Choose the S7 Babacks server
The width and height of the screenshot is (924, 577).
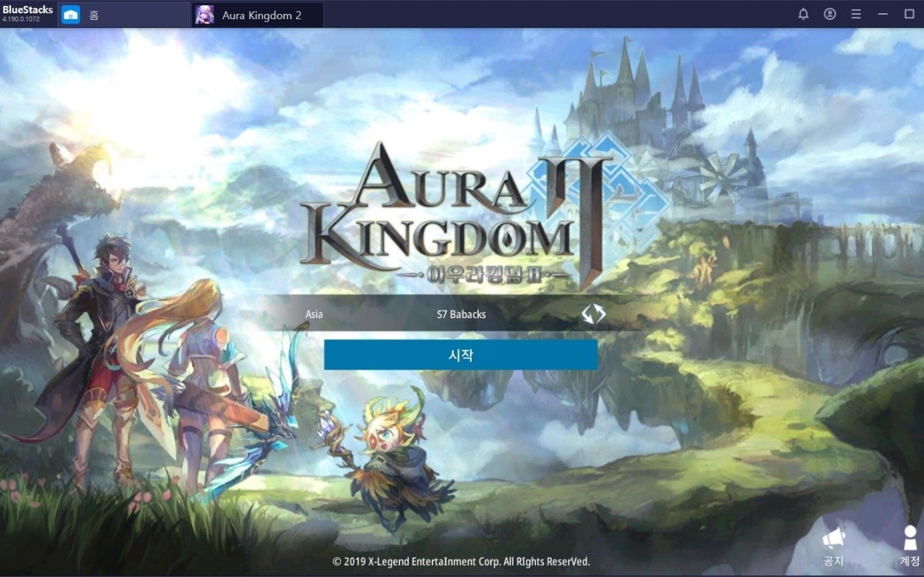[x=461, y=314]
